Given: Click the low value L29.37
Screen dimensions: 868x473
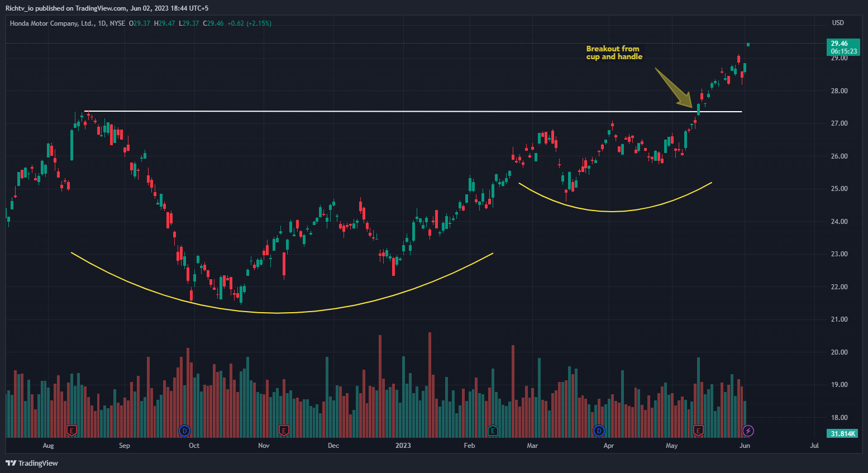Looking at the screenshot, I should [189, 23].
